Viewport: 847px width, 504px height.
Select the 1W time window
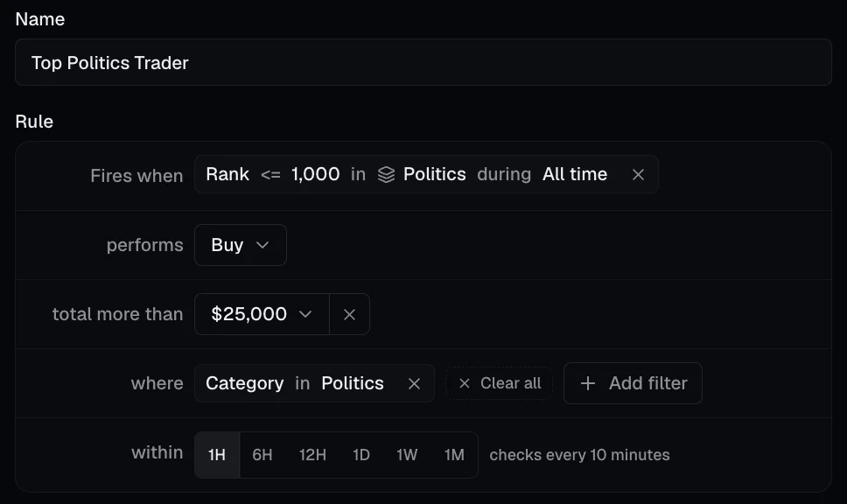[x=407, y=455]
